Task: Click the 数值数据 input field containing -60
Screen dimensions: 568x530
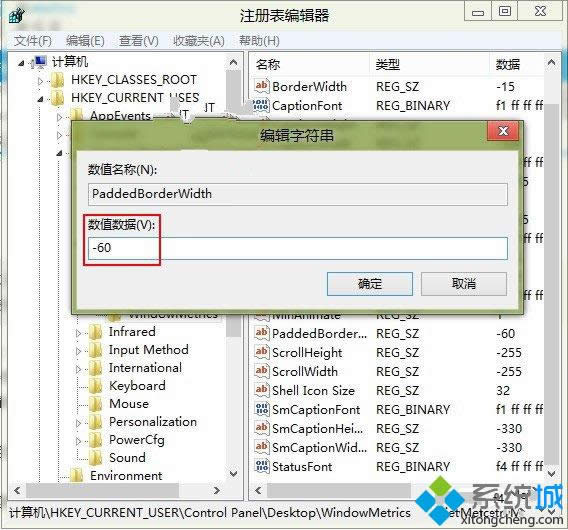Action: tap(297, 248)
